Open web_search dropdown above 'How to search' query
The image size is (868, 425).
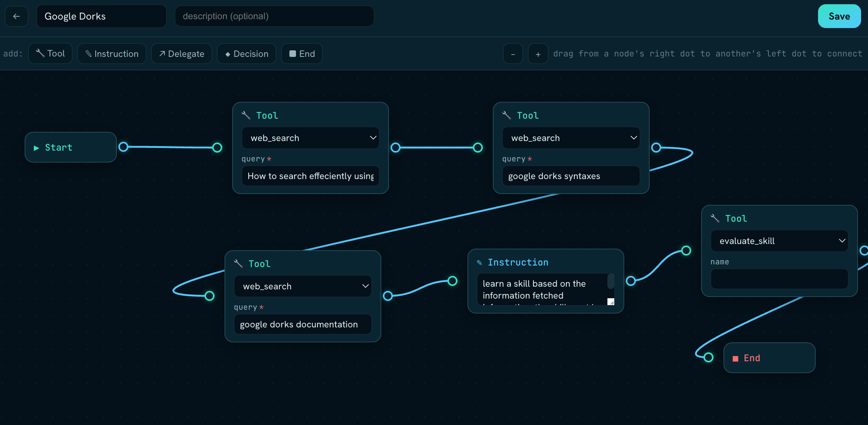(311, 138)
